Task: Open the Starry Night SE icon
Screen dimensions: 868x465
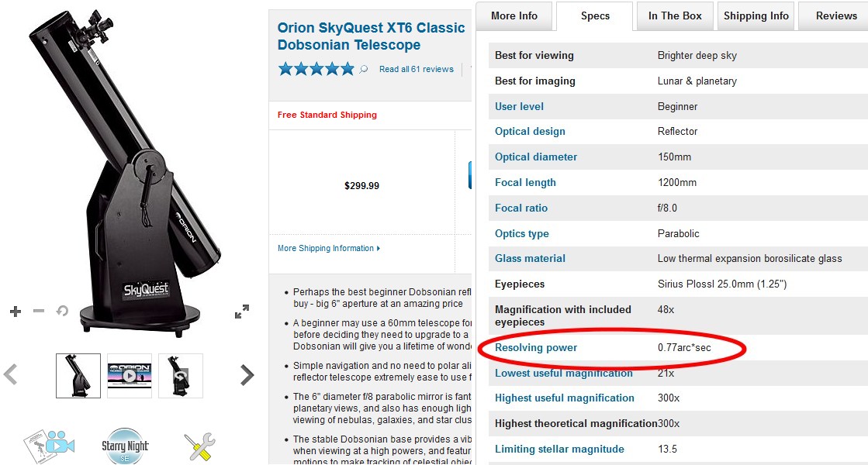Action: click(x=125, y=446)
